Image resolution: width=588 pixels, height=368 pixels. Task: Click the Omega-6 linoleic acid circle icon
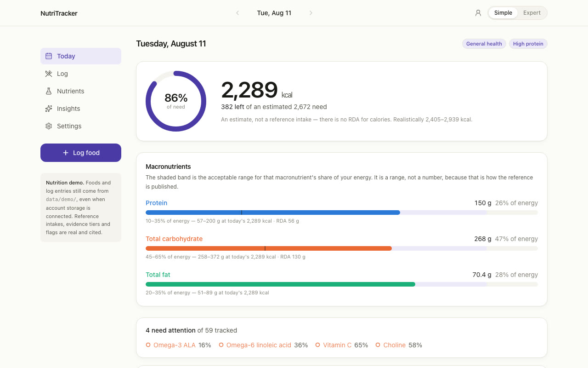click(x=221, y=345)
